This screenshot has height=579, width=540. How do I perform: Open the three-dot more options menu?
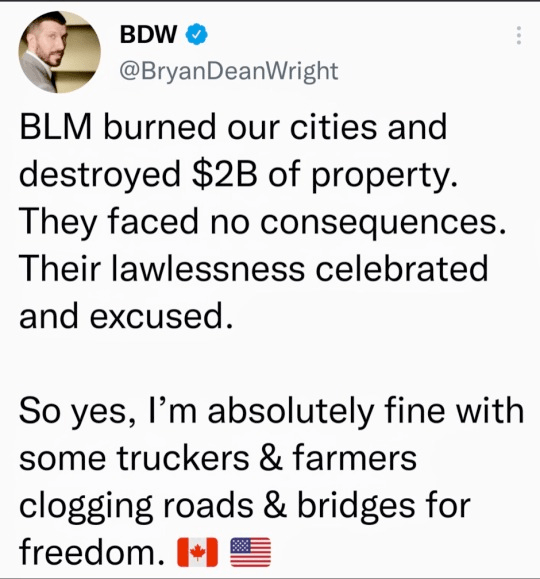519,35
